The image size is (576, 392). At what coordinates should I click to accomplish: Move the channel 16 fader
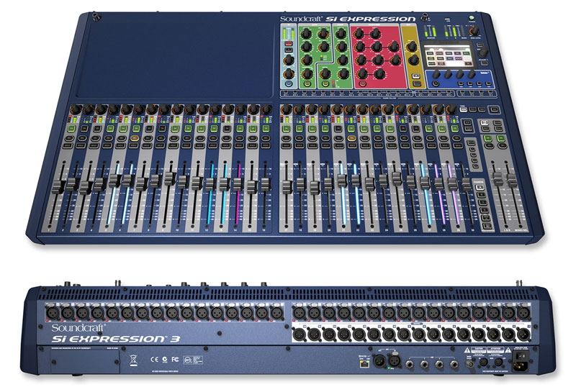tap(265, 183)
